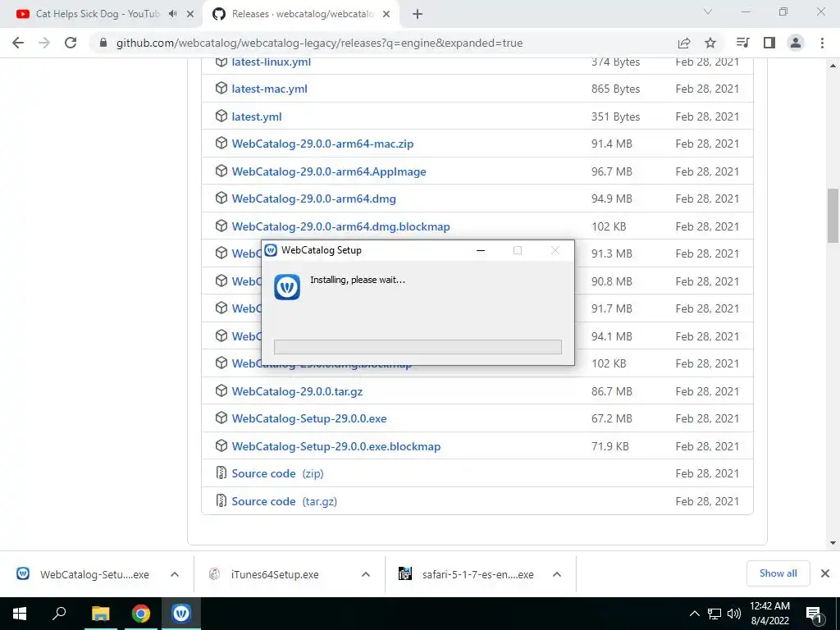Open the Windows Start menu
This screenshot has width=840, height=630.
20,614
